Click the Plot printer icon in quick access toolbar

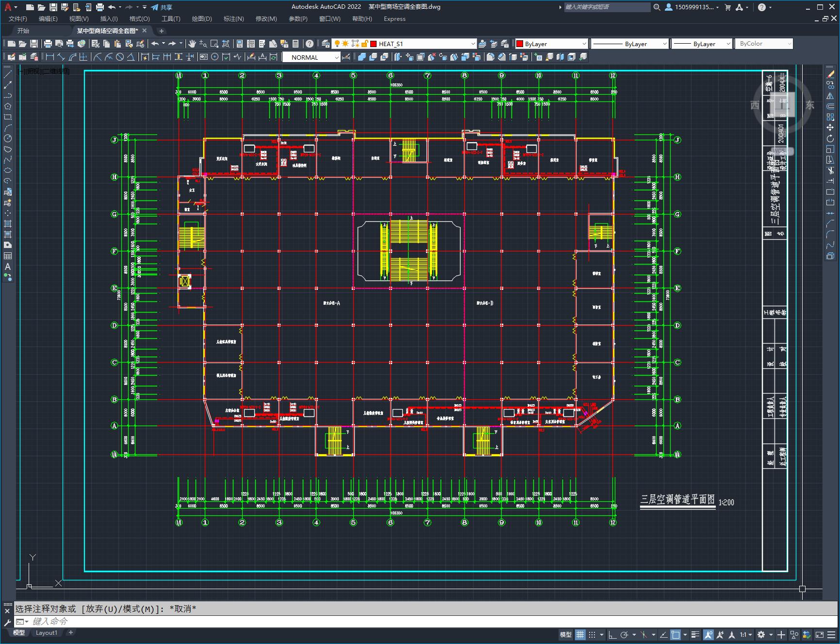point(100,7)
